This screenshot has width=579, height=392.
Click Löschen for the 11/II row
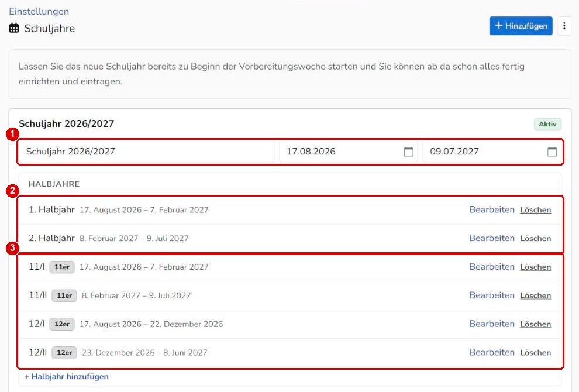(535, 295)
